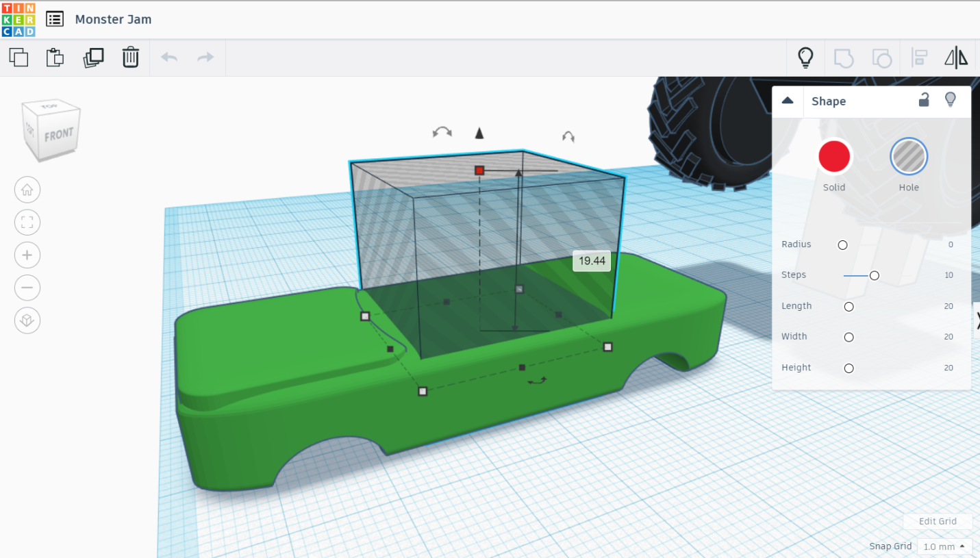Click the Ungroup shapes icon

[881, 58]
